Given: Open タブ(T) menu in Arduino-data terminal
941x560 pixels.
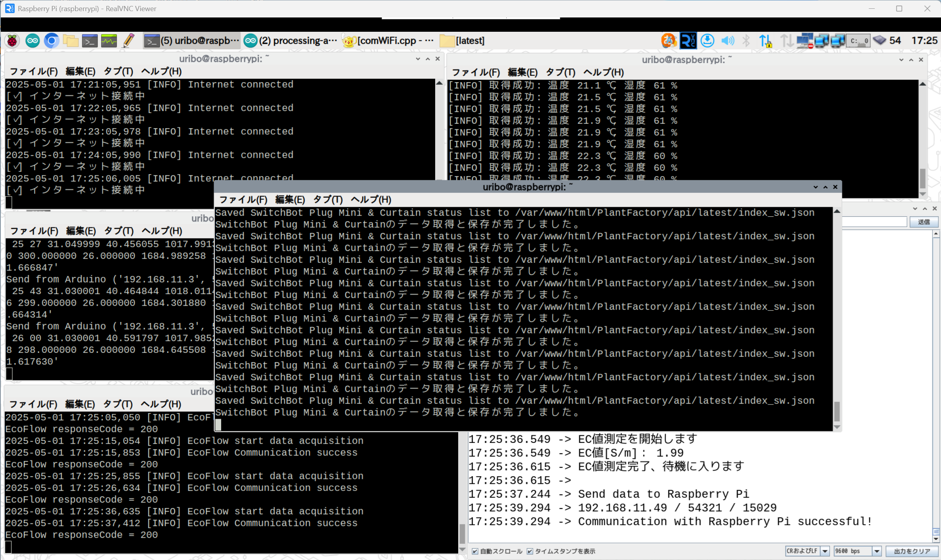Looking at the screenshot, I should pos(119,231).
